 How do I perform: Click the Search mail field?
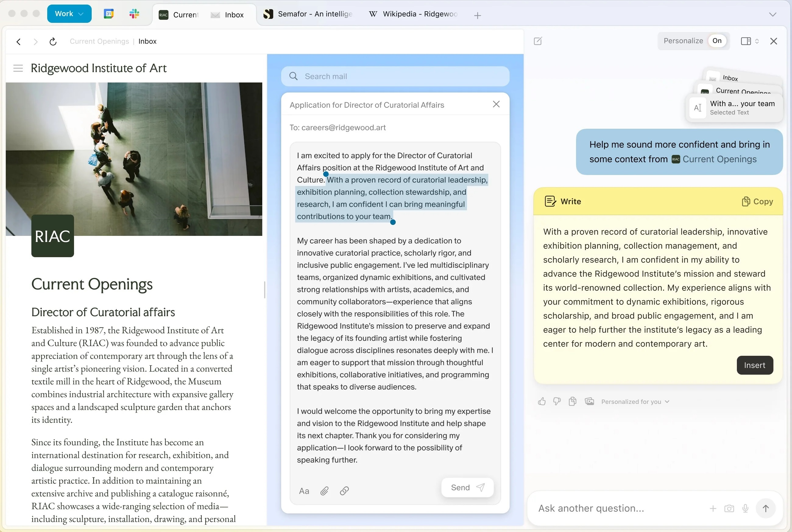pyautogui.click(x=395, y=76)
